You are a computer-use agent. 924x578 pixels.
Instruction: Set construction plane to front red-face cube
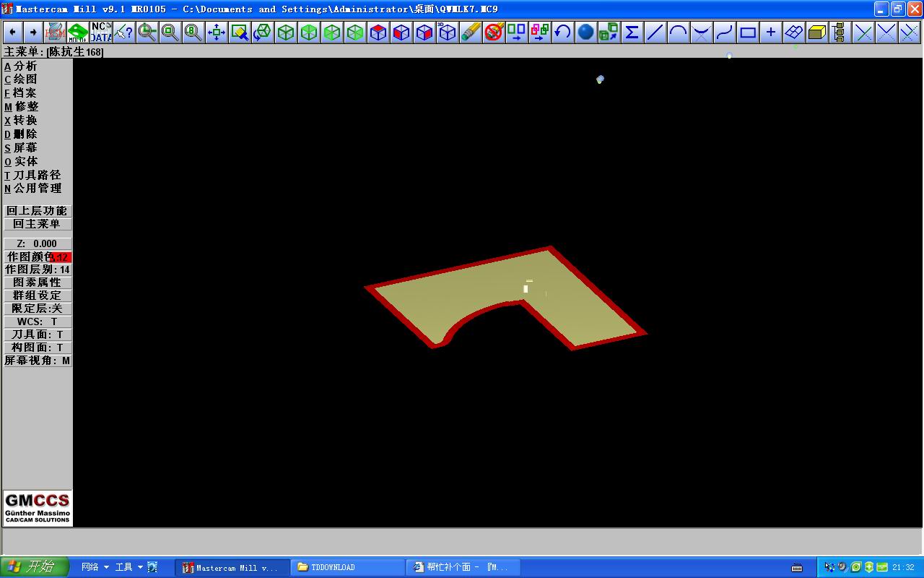tap(401, 33)
